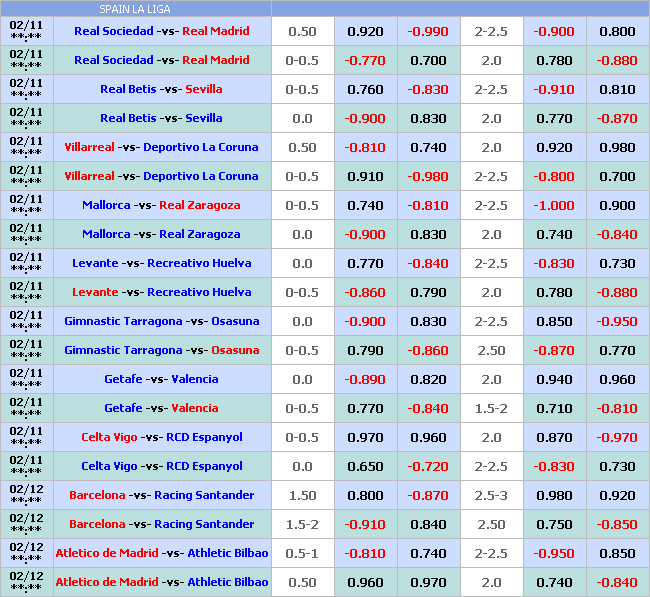Click the 0.820 odds for Valencia

tap(428, 379)
